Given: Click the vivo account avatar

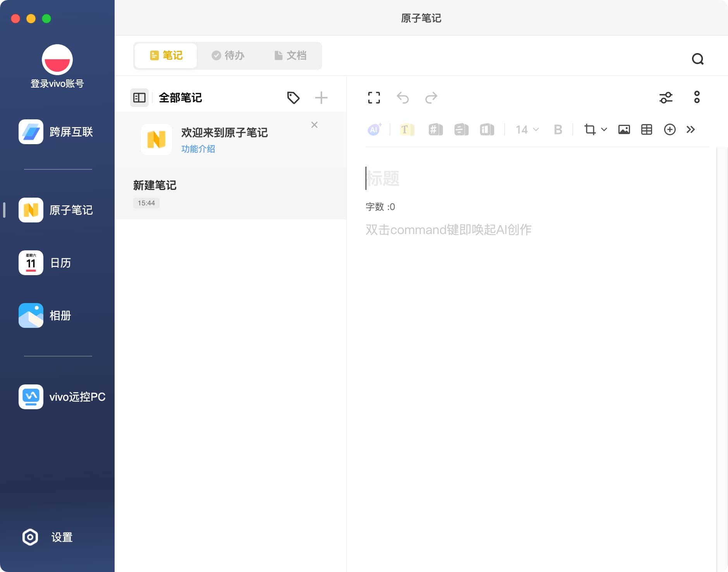Looking at the screenshot, I should click(x=57, y=60).
